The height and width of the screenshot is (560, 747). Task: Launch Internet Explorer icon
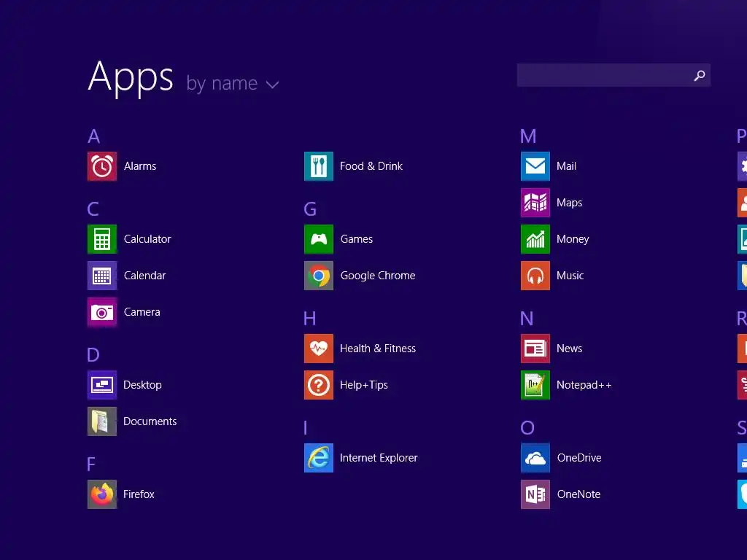[319, 458]
